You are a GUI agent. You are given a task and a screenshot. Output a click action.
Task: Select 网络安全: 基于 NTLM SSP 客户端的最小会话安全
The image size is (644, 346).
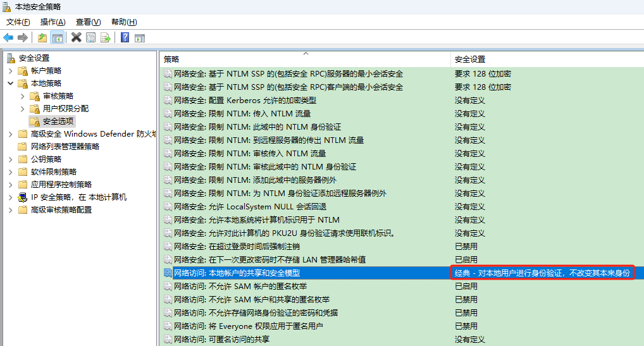click(x=288, y=87)
